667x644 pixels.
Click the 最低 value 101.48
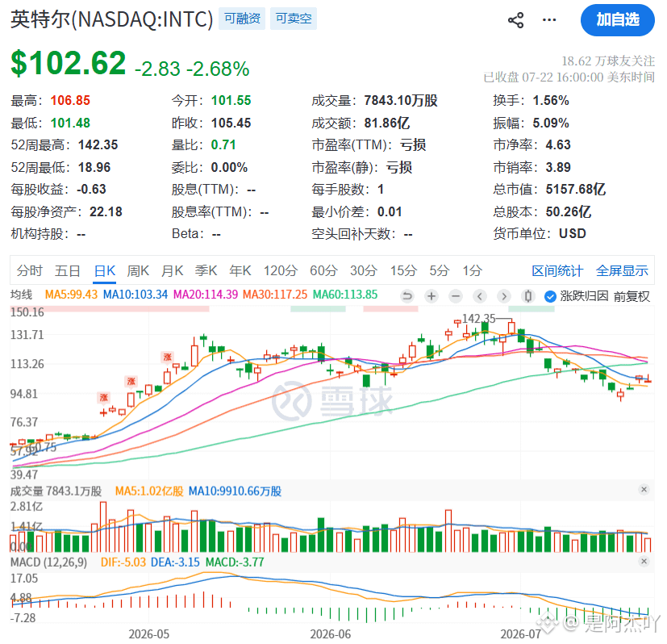pos(70,123)
